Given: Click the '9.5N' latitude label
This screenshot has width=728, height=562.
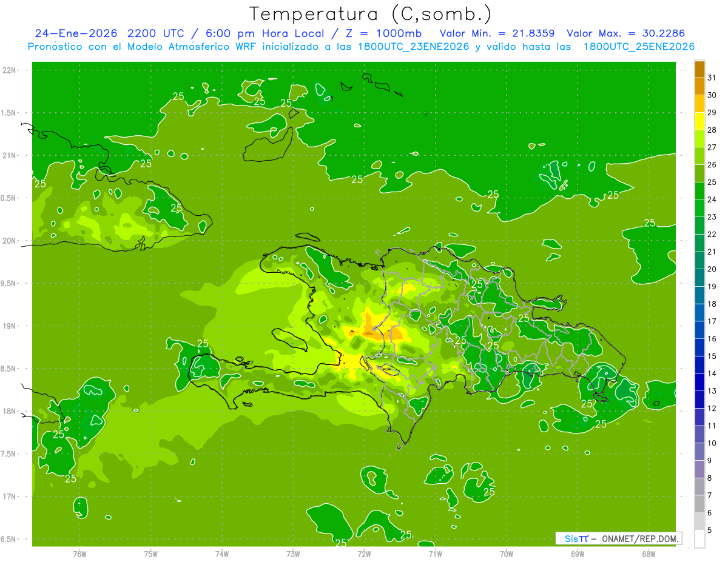Looking at the screenshot, I should [8, 283].
